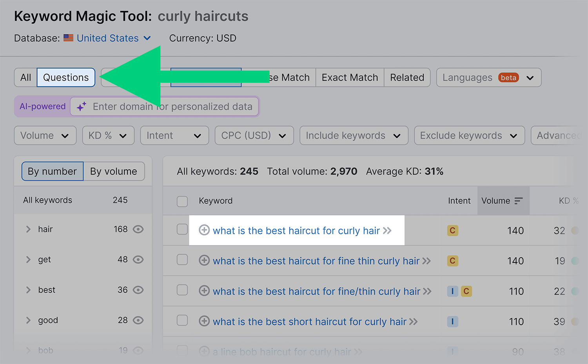Tick the select-all checkbox in Keyword header

(x=182, y=201)
